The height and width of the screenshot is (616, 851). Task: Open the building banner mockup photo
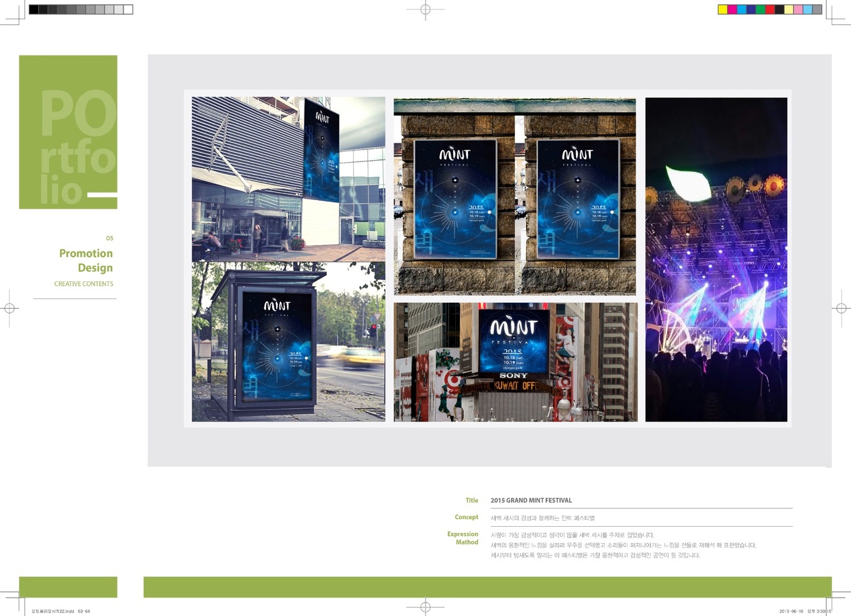288,179
